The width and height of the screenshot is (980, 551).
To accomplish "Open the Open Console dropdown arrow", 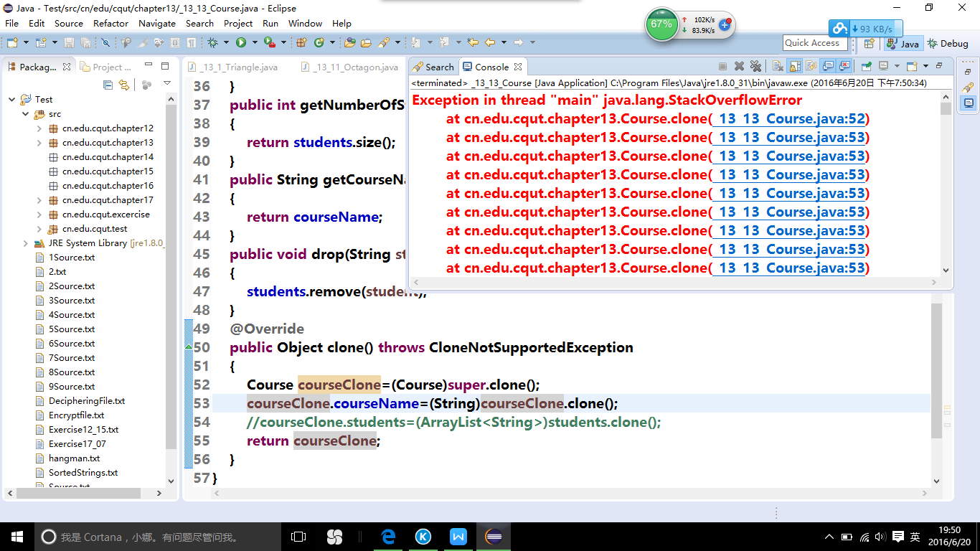I will coord(925,67).
